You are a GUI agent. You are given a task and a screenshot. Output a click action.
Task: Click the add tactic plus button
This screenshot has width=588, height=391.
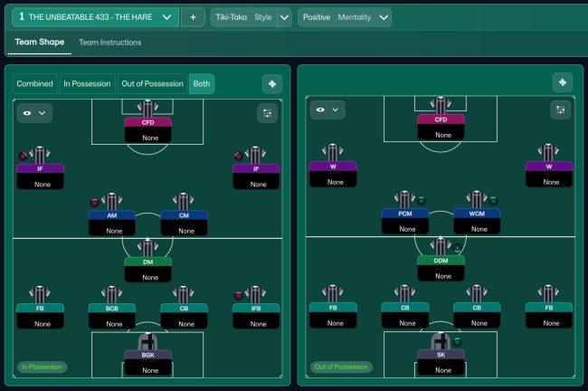click(193, 17)
